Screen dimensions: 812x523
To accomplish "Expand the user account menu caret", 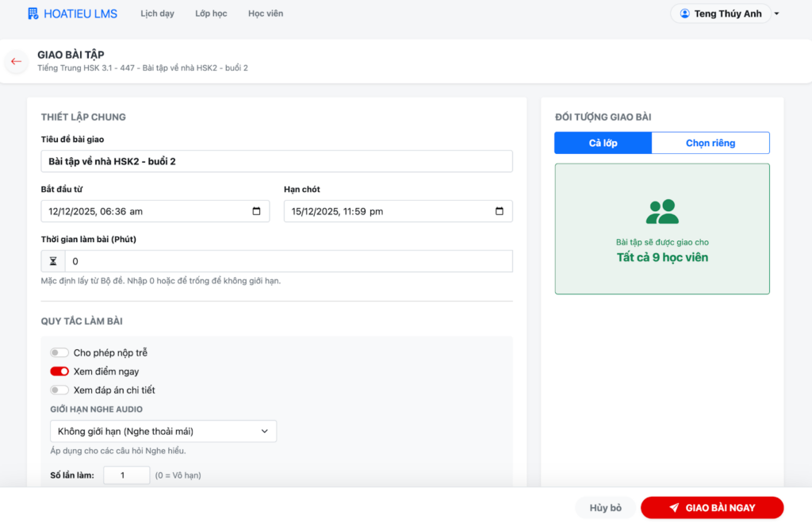I will coord(776,14).
